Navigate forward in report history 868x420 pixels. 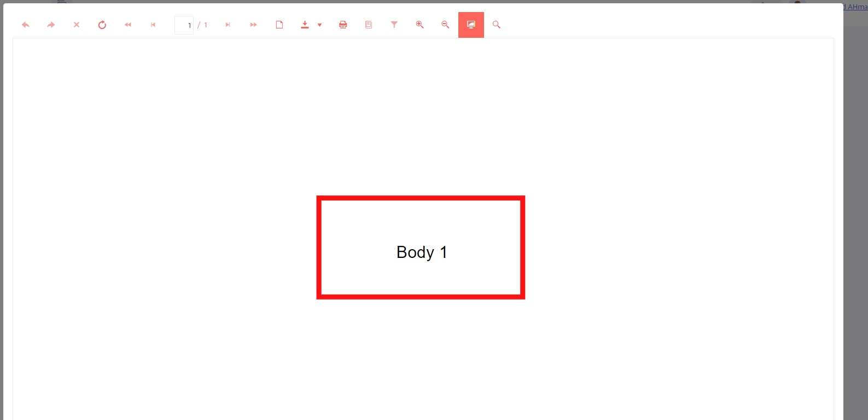(x=51, y=25)
